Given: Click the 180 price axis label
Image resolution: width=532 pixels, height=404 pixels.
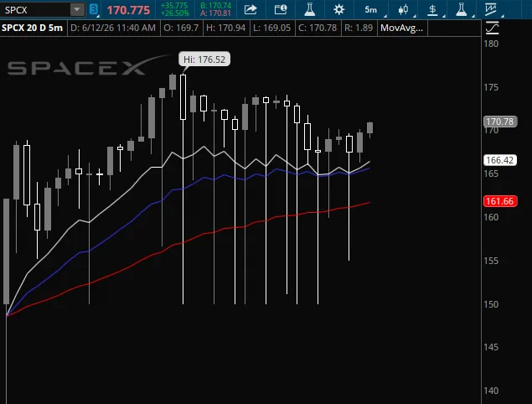Looking at the screenshot, I should point(491,44).
